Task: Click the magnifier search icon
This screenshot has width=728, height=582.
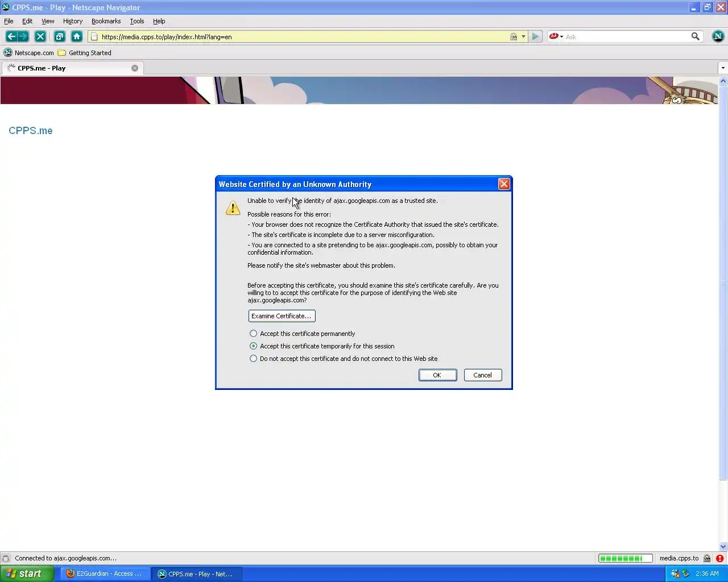Action: pos(695,36)
